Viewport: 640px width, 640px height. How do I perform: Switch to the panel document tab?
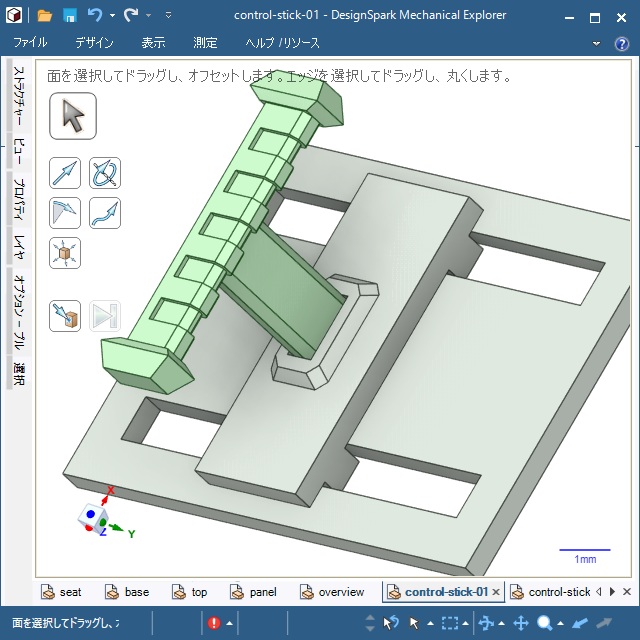click(263, 592)
